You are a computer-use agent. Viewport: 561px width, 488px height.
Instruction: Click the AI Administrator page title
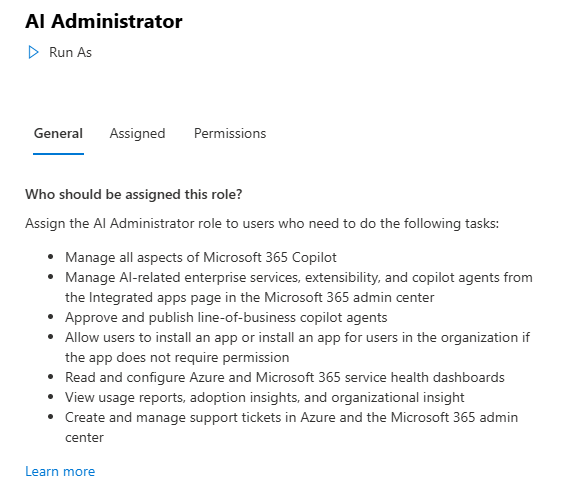(104, 21)
